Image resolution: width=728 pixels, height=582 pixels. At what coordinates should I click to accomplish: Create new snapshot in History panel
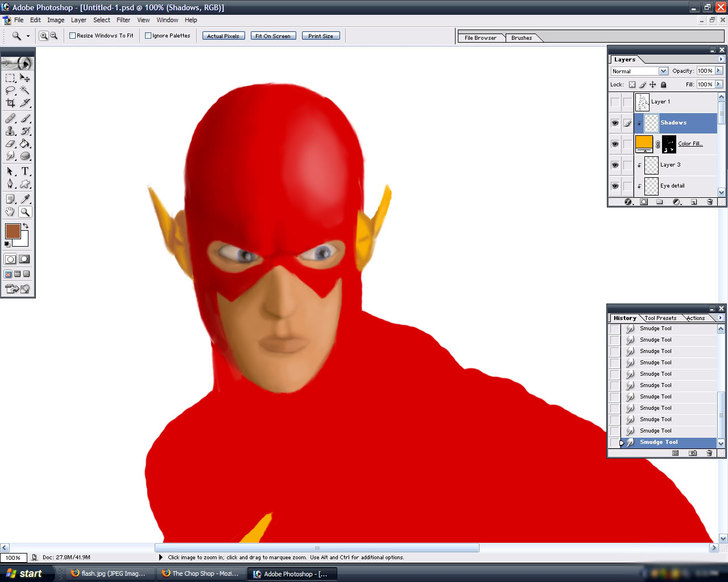pos(693,453)
